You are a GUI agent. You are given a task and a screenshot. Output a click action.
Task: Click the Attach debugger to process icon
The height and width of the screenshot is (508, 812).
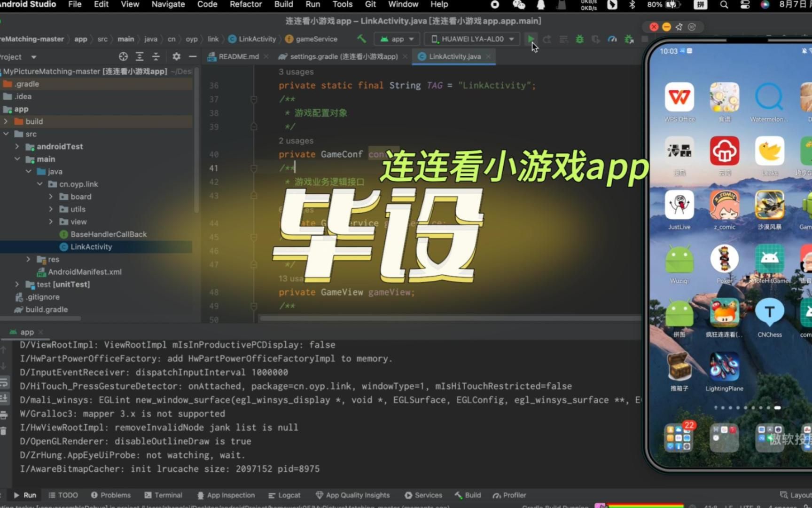click(x=628, y=39)
